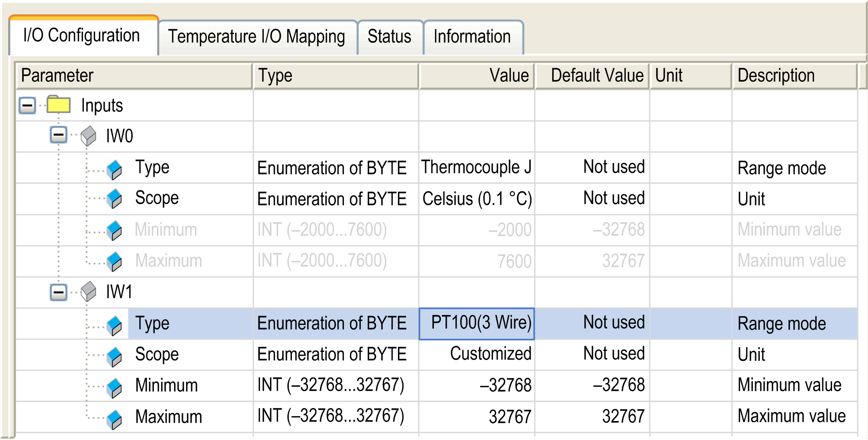Click the blue icon beside IW0 Type

pyautogui.click(x=115, y=169)
